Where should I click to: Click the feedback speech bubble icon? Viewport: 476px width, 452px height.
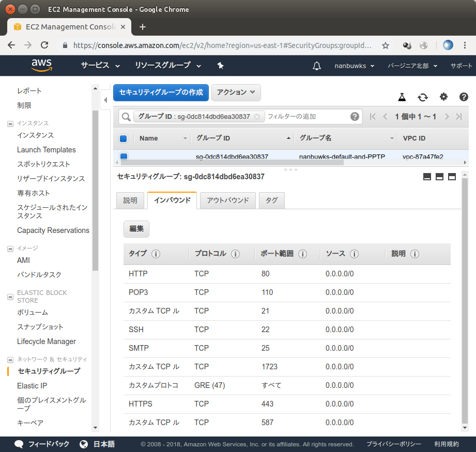19,444
